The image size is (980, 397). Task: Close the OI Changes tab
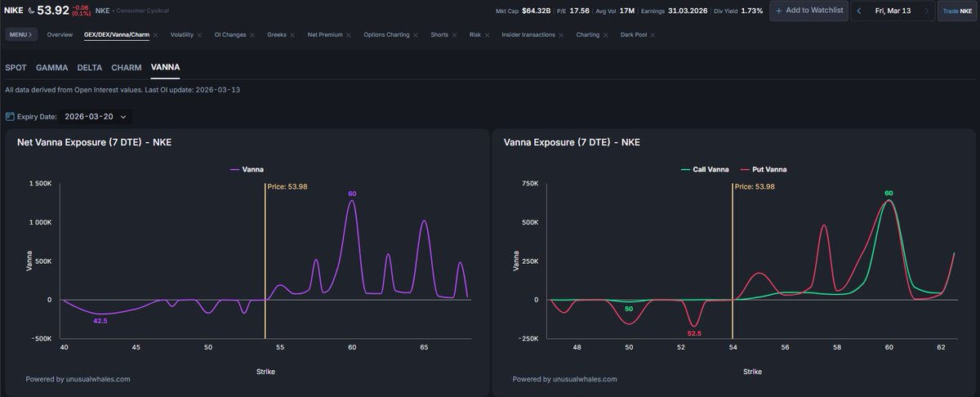(252, 35)
